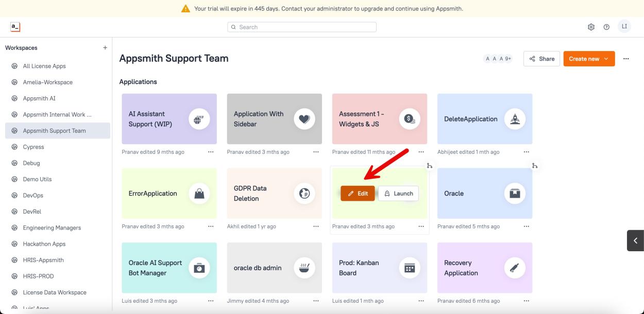Screen dimensions: 644x314
Task: Click the Application With Sidebar heart icon
Action: click(x=304, y=119)
